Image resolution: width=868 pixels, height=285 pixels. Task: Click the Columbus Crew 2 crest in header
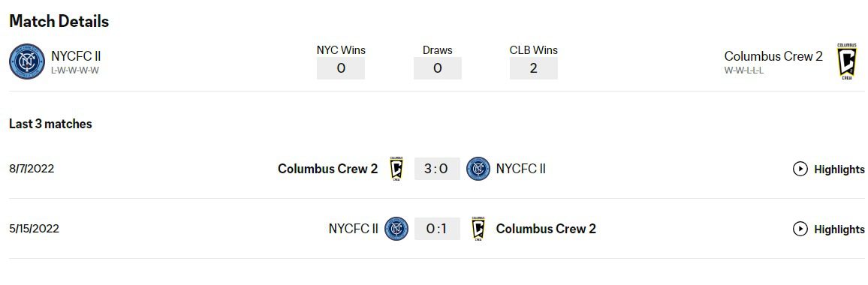tap(846, 61)
